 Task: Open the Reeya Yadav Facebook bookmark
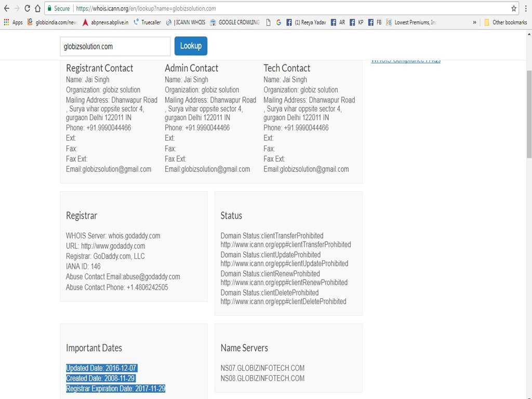[x=306, y=22]
